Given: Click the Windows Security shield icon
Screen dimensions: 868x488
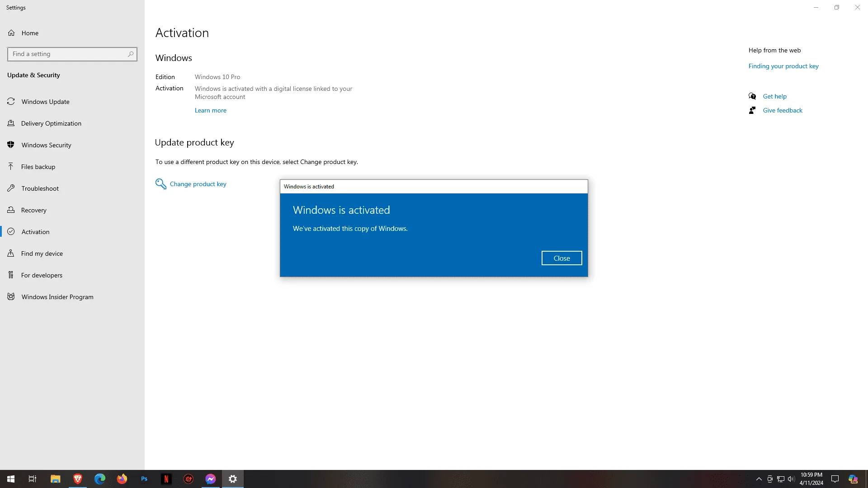Looking at the screenshot, I should 11,145.
